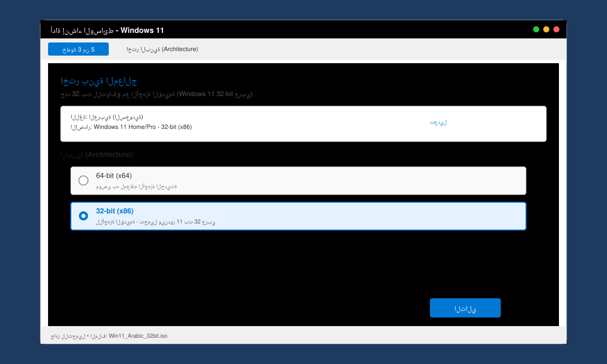This screenshot has width=607, height=364.
Task: Click the green window control button
Action: tap(536, 29)
